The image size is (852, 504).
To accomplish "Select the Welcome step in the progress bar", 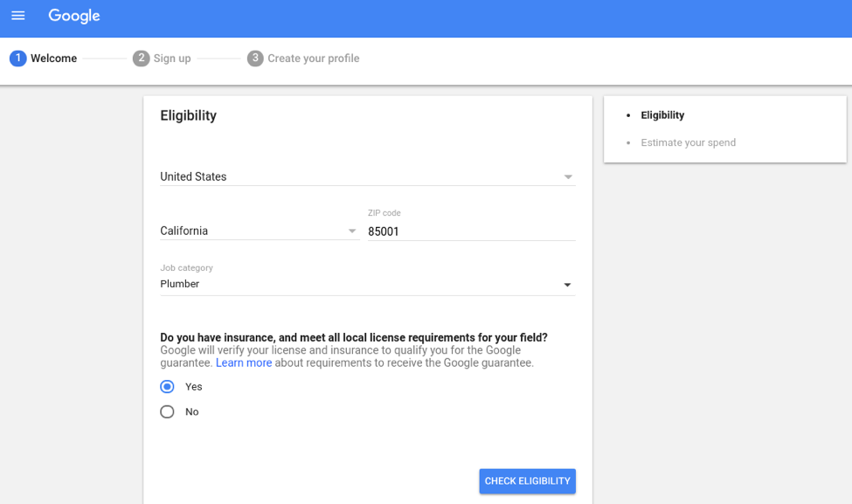I will (x=54, y=58).
